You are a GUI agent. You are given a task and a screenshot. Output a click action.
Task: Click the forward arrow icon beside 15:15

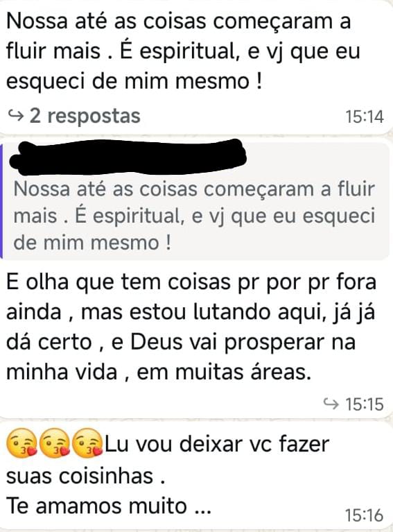coord(331,404)
